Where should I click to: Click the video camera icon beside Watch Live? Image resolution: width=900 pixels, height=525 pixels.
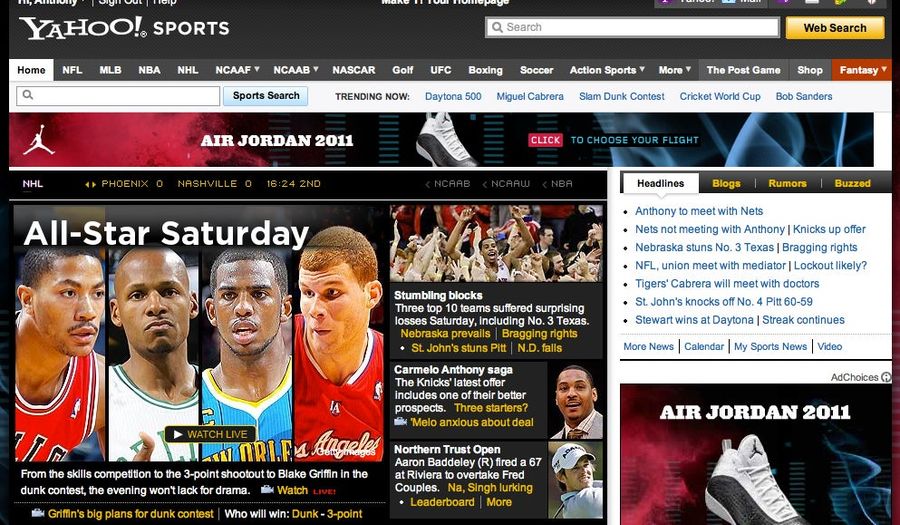pos(267,489)
